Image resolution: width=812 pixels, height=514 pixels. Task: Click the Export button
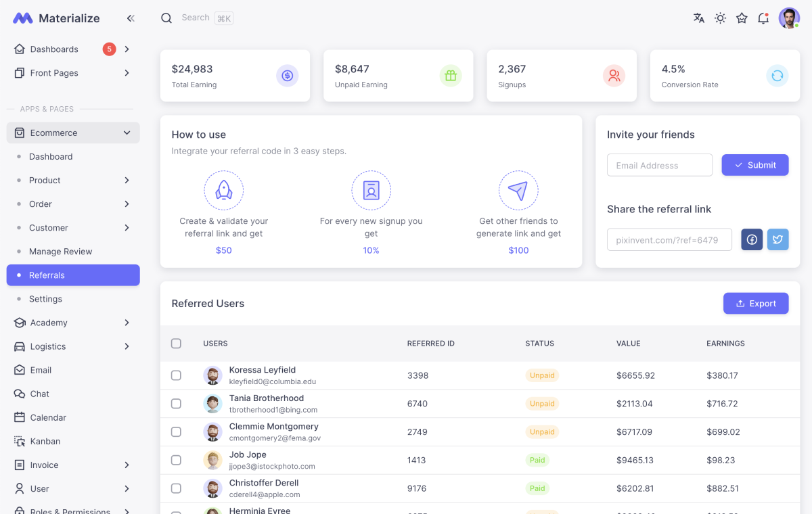click(756, 303)
